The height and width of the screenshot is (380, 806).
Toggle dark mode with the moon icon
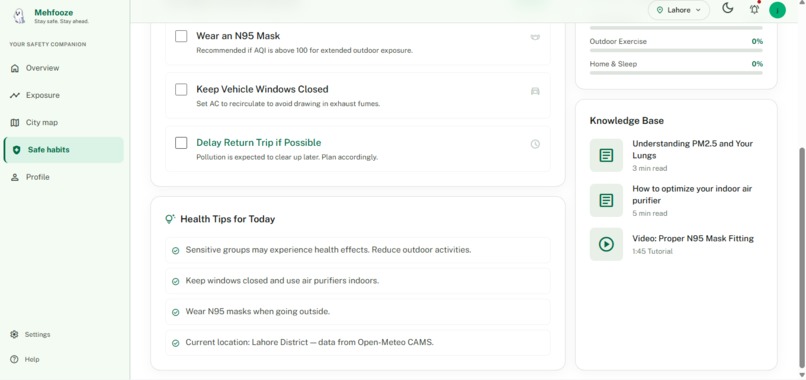727,8
